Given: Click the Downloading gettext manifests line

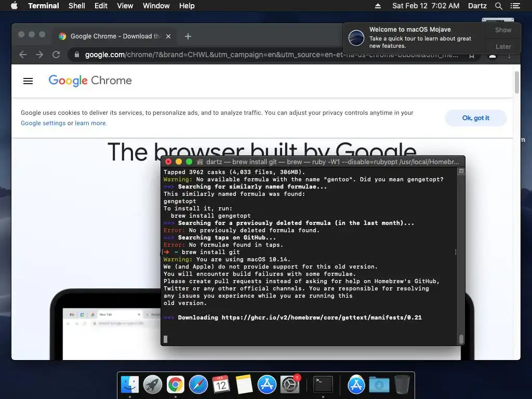Looking at the screenshot, I should (x=292, y=317).
